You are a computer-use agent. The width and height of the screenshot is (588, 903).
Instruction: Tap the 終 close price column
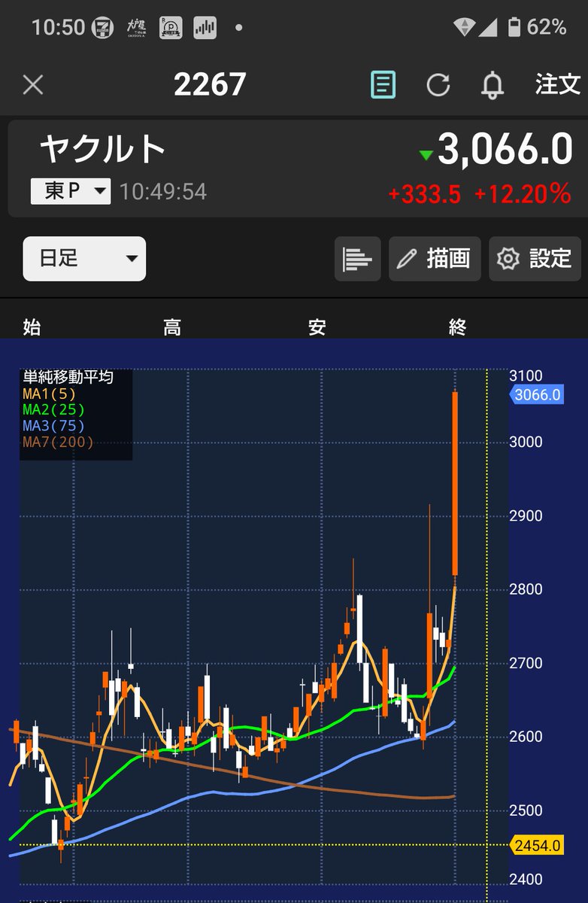click(x=457, y=327)
